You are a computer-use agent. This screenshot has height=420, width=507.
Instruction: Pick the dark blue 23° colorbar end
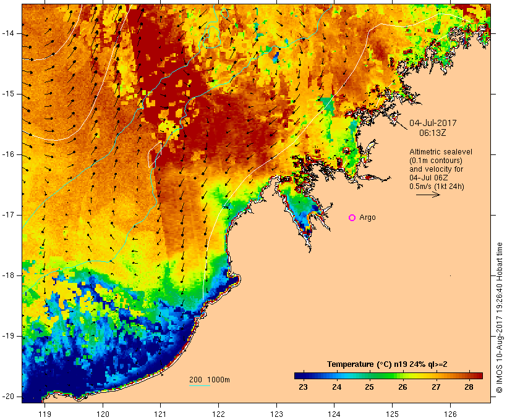[x=299, y=376]
